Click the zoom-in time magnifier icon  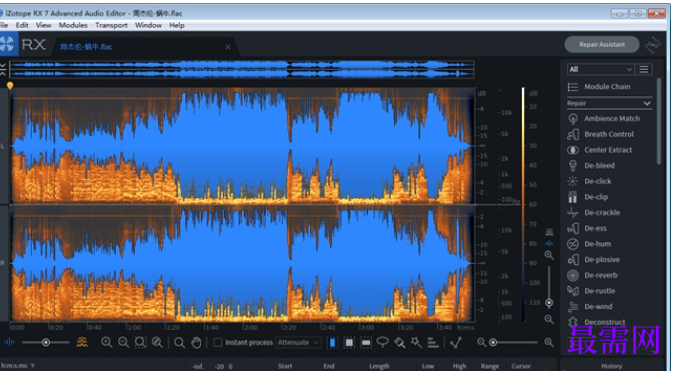107,342
